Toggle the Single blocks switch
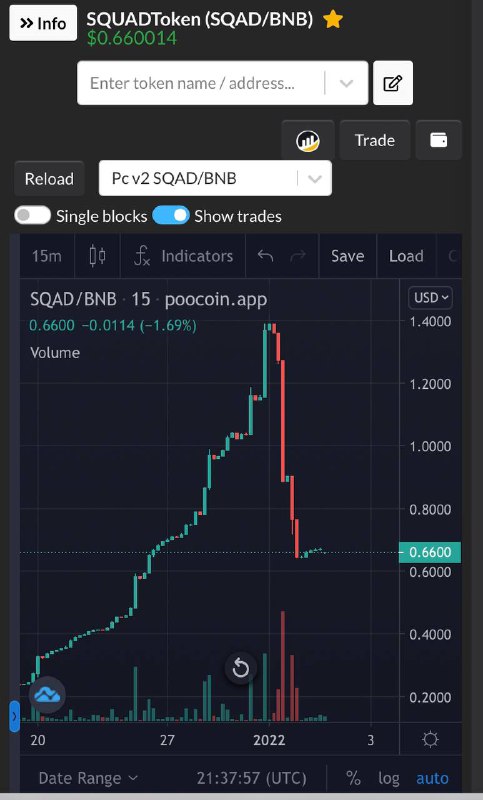 pyautogui.click(x=33, y=215)
